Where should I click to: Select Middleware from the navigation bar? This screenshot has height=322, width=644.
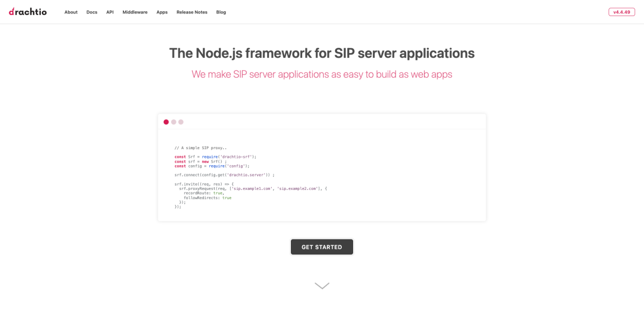(x=135, y=12)
